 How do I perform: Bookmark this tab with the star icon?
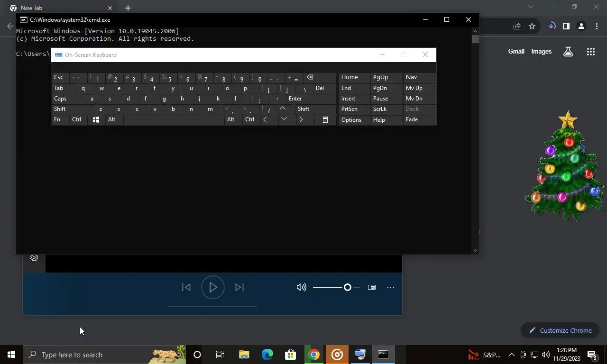pyautogui.click(x=532, y=26)
